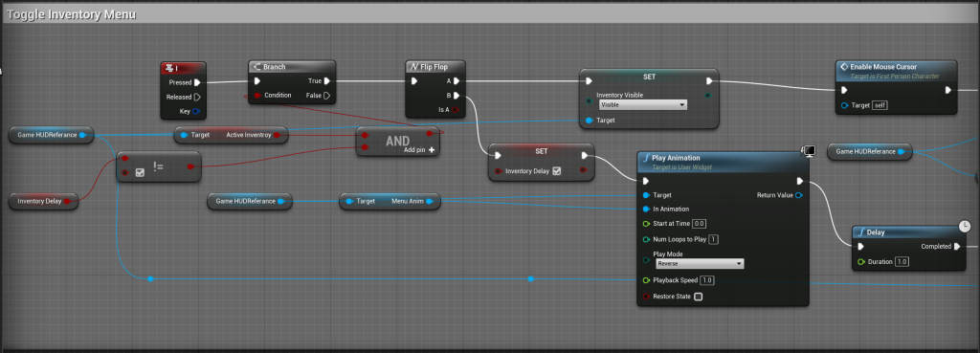Click the Flip Flop node header icon
Screen dimensions: 980x353
pyautogui.click(x=413, y=67)
